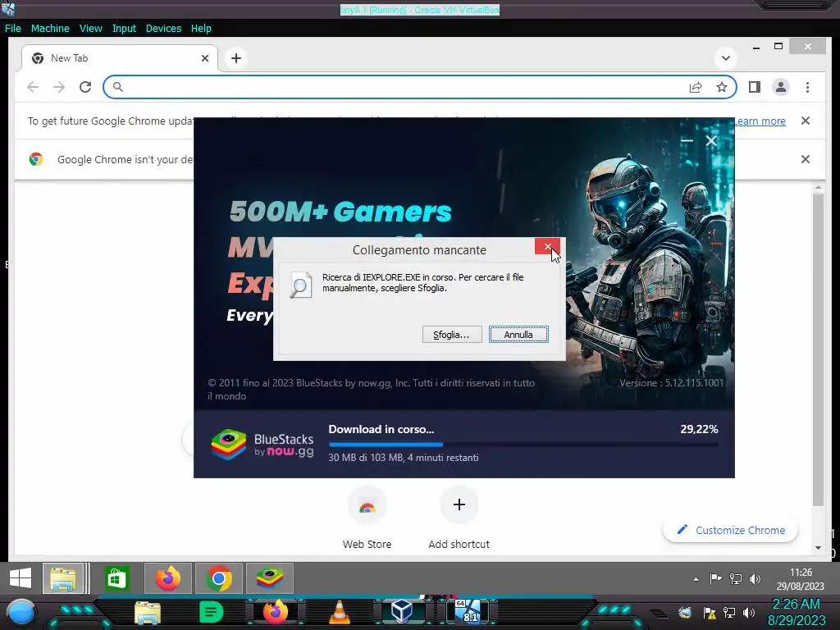The image size is (840, 630).
Task: Open Windows Store in guest taskbar
Action: click(x=116, y=578)
